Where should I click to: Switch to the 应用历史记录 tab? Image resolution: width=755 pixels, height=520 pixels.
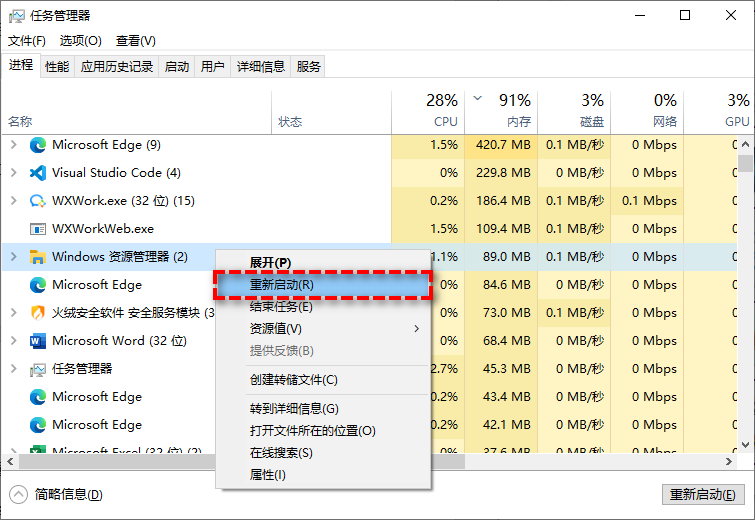pyautogui.click(x=117, y=66)
